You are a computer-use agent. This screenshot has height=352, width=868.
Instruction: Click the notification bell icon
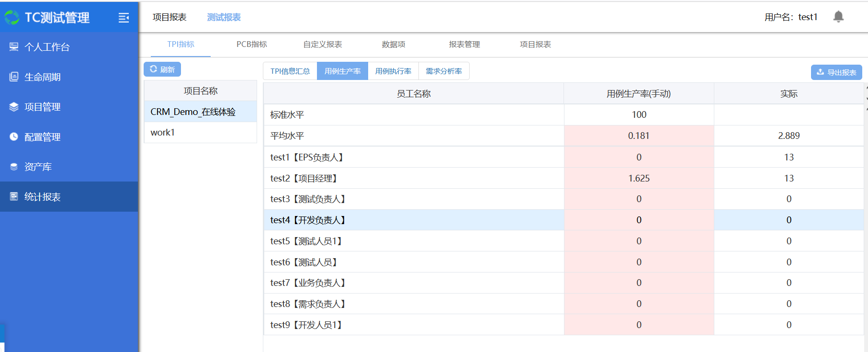[x=838, y=17]
